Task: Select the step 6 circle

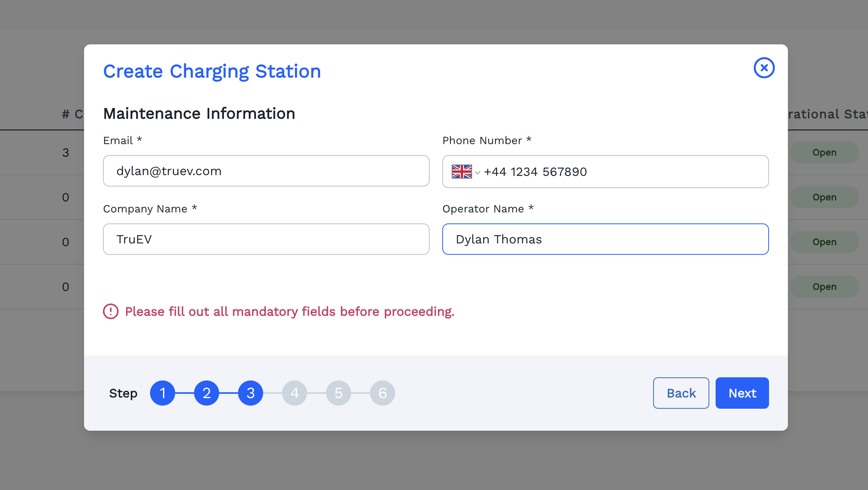Action: tap(383, 393)
